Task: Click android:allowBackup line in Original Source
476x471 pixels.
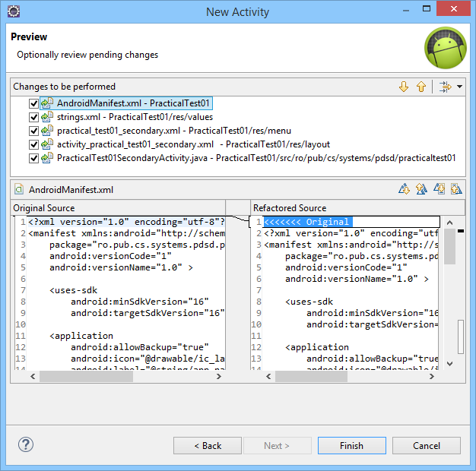Action: point(140,347)
